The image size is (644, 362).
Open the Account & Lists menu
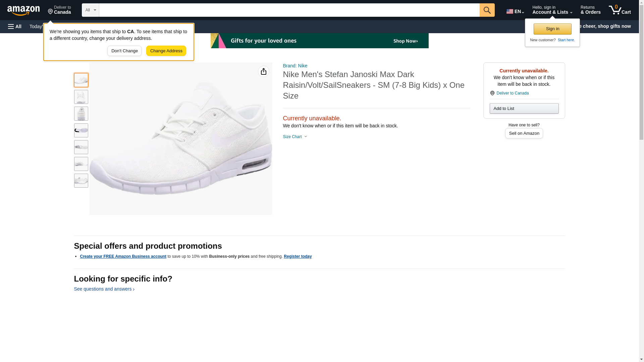pyautogui.click(x=552, y=10)
